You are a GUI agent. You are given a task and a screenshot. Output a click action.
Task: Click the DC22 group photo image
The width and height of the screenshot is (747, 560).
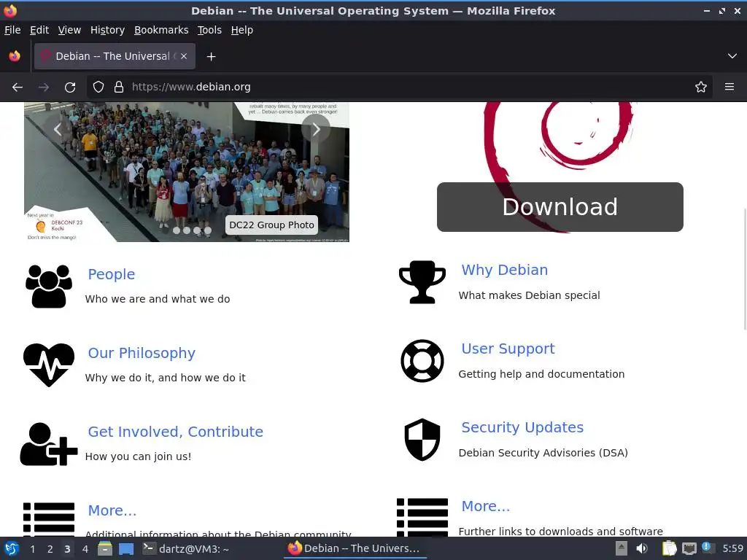click(x=187, y=172)
